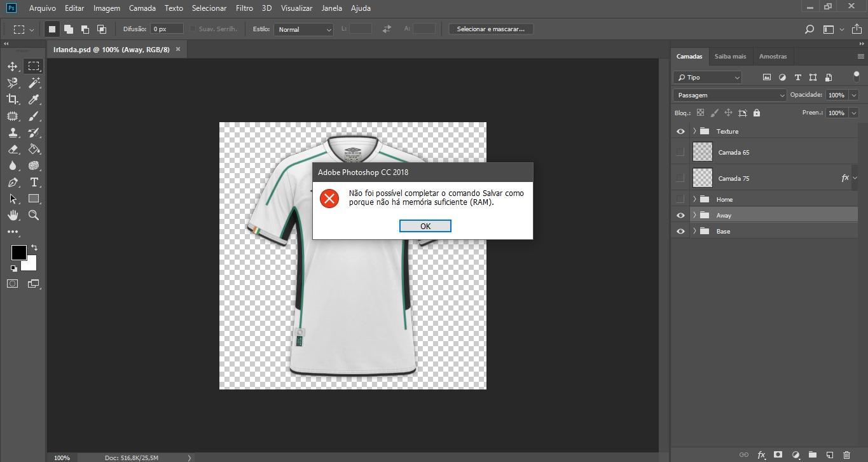Open the Filtro menu
Screen dimensions: 868x462
(x=244, y=8)
